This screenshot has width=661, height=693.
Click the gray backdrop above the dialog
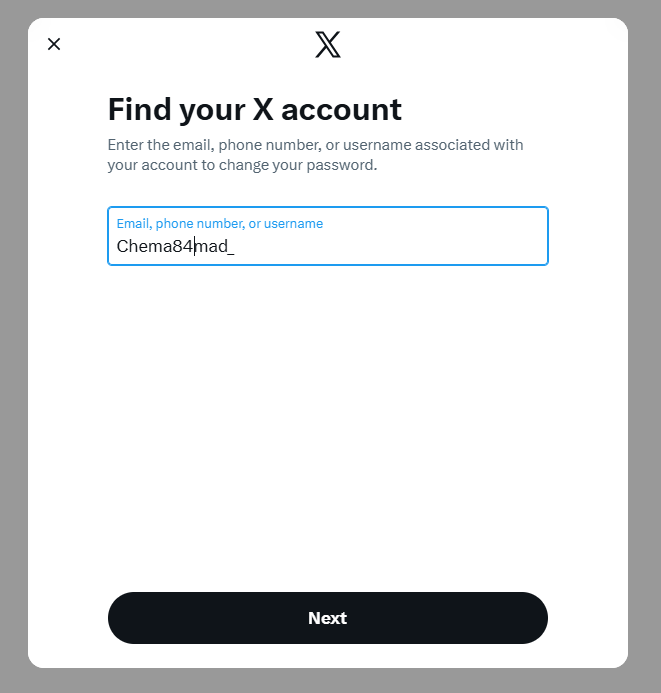point(330,8)
